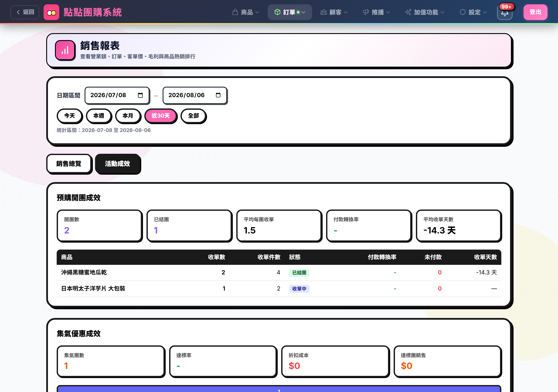Click the 達標團銷售 stat card

[x=447, y=361]
